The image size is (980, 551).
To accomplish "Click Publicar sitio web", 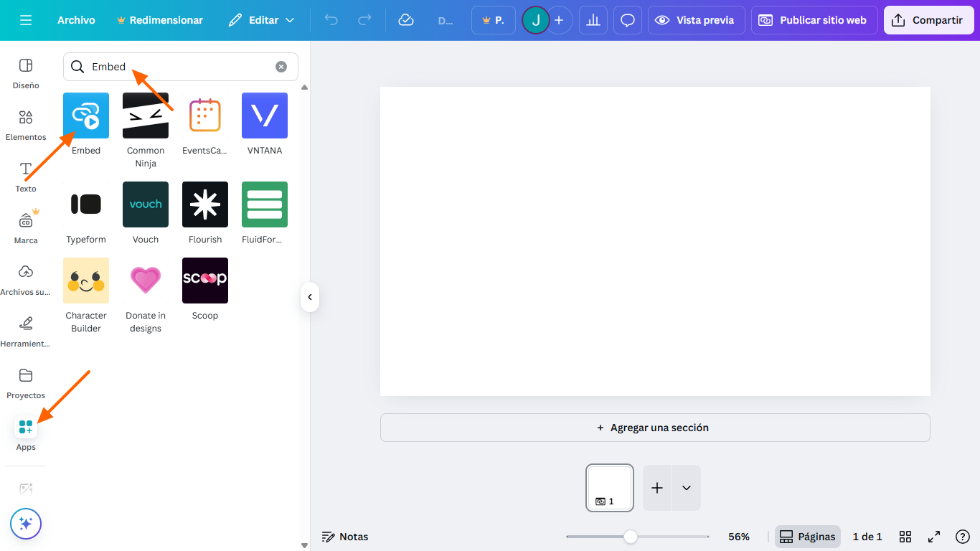I will (814, 20).
